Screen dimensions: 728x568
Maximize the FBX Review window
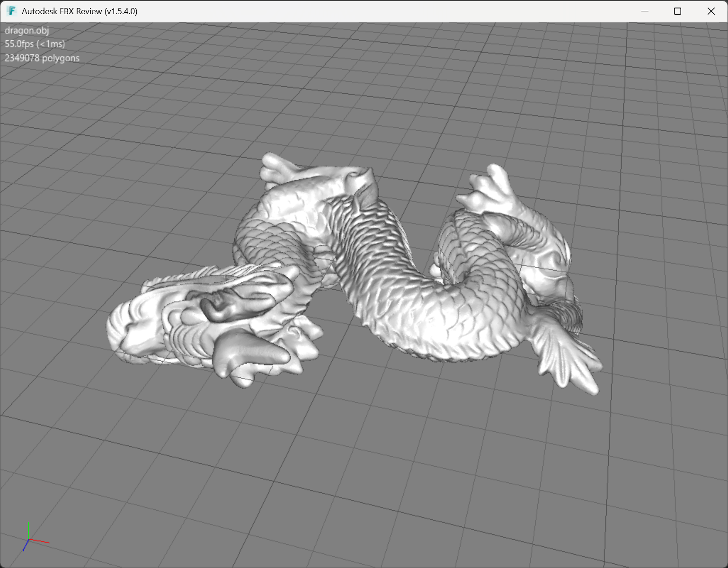pos(677,11)
